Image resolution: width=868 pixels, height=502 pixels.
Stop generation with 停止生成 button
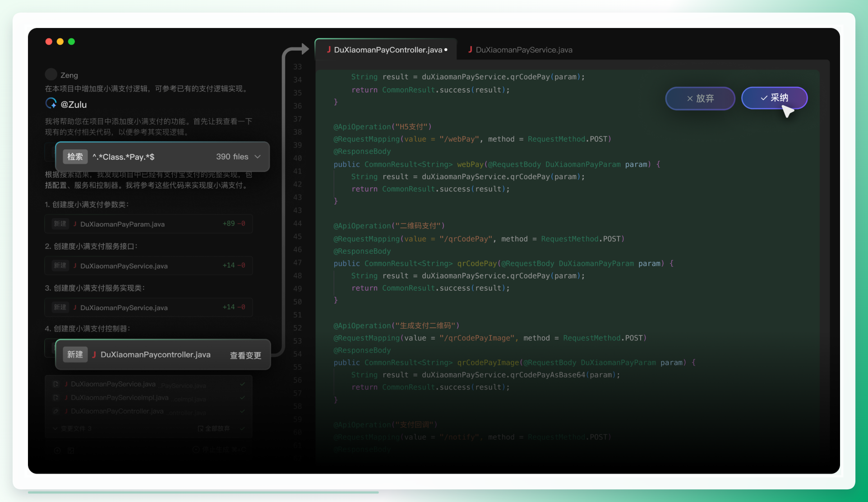tap(219, 450)
